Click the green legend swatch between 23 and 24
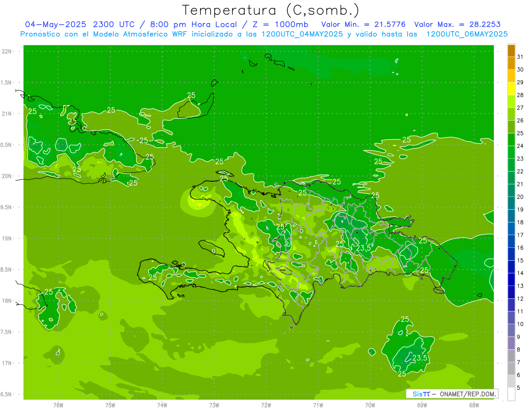This screenshot has height=411, width=532. (511, 153)
